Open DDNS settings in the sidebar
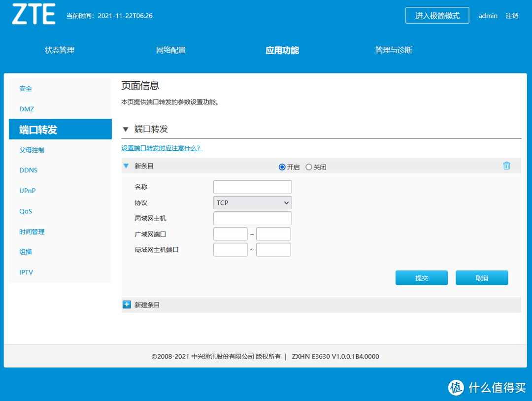Screen dimensions: 532x401 coord(28,170)
